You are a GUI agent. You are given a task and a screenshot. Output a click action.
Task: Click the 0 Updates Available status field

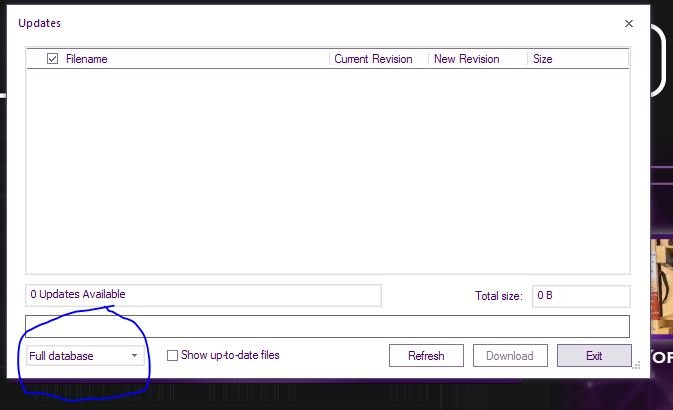pyautogui.click(x=203, y=295)
